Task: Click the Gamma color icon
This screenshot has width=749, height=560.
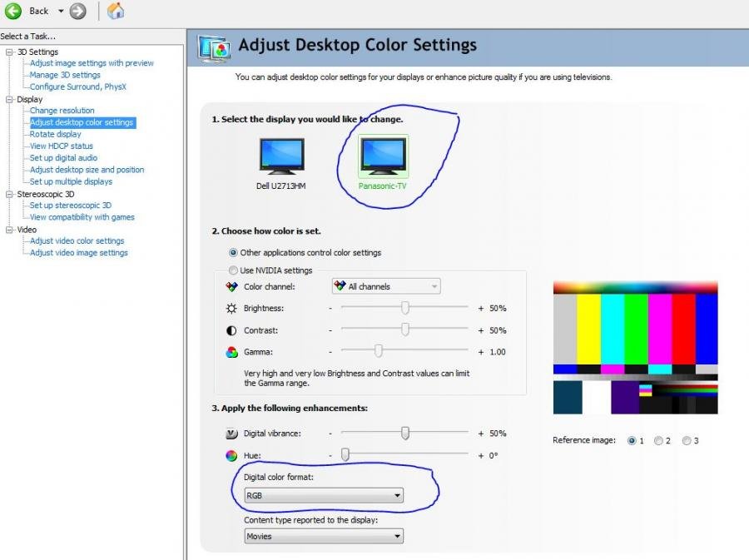Action: point(231,352)
